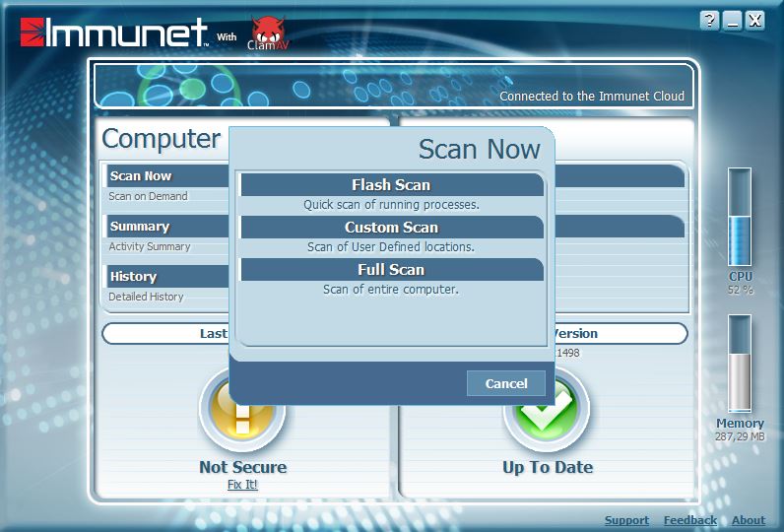784x532 pixels.
Task: Cancel the Scan Now dialog
Action: (x=506, y=383)
